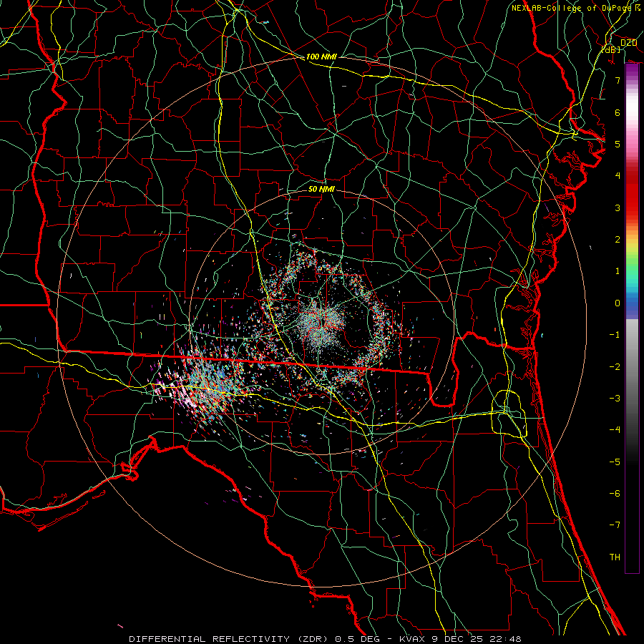The height and width of the screenshot is (644, 644).
Task: Click the 4 value on the color scale
Action: coord(618,176)
